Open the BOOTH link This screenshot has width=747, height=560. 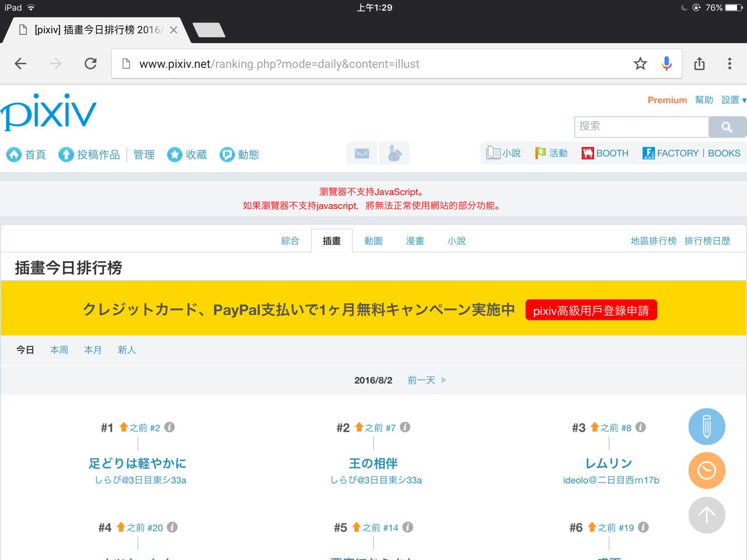[605, 153]
